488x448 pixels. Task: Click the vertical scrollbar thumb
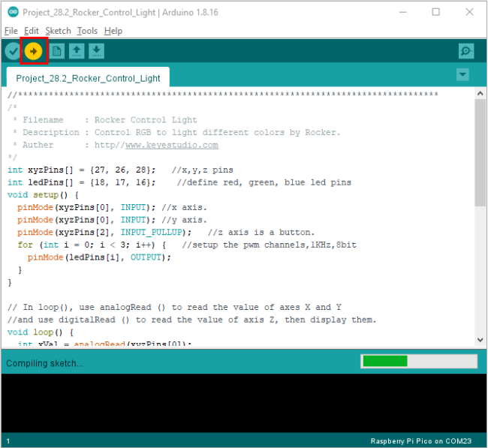point(480,152)
